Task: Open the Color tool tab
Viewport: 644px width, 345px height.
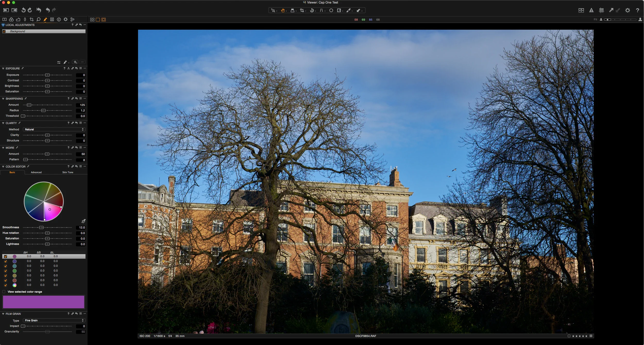Action: 11,19
